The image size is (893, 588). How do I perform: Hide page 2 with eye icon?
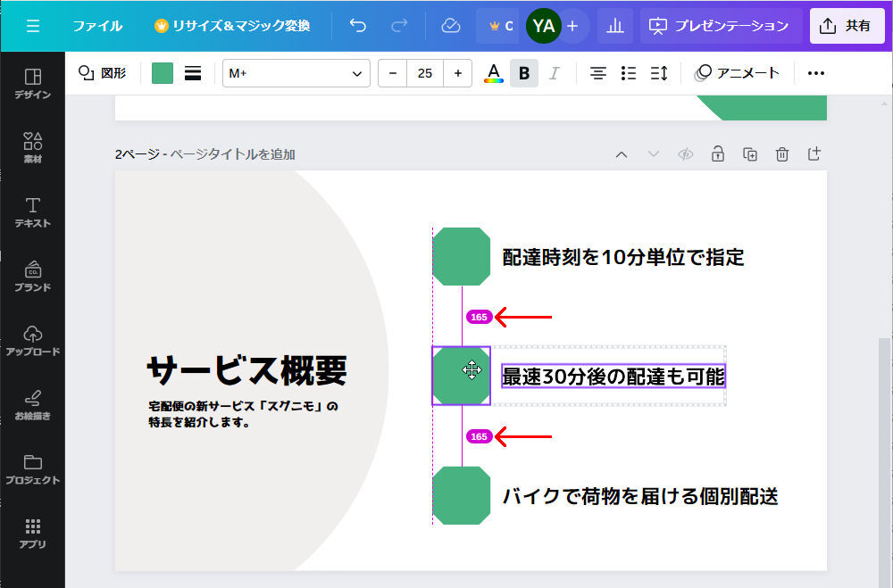coord(686,154)
